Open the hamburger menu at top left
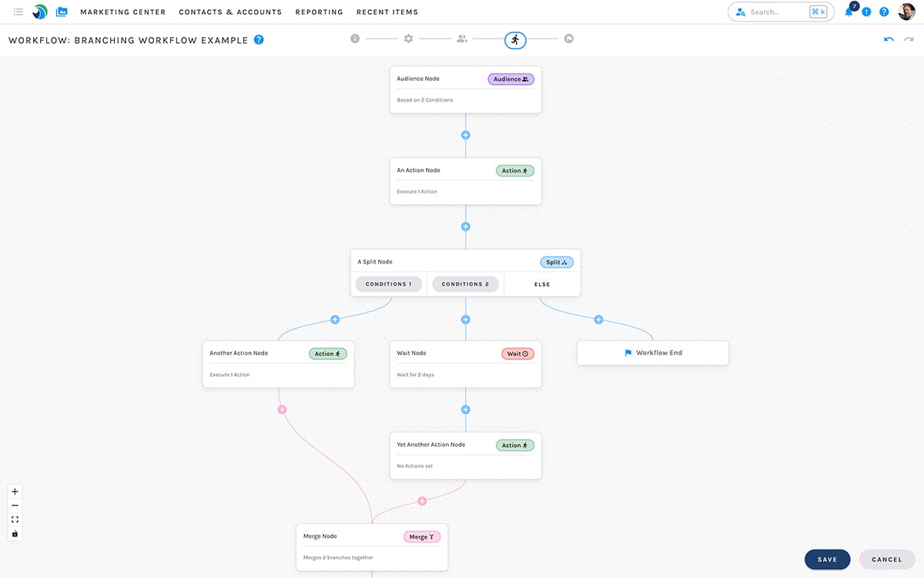 tap(18, 12)
